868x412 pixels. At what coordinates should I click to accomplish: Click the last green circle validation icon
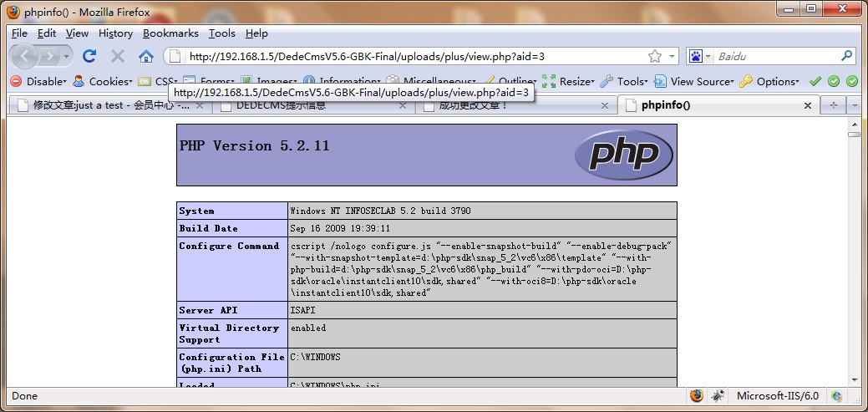point(852,81)
